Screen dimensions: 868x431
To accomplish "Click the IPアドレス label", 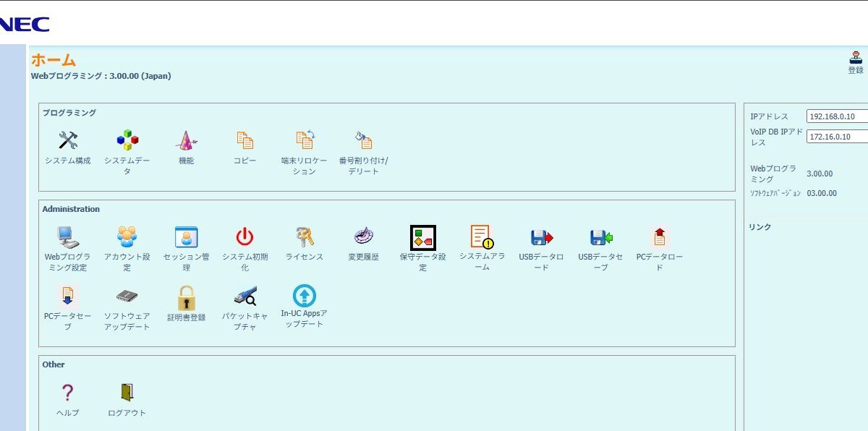I will point(770,116).
